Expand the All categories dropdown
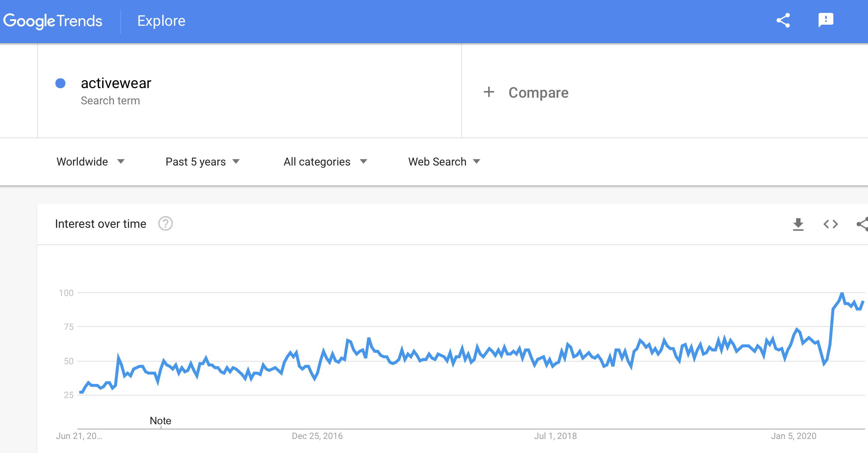 (325, 162)
